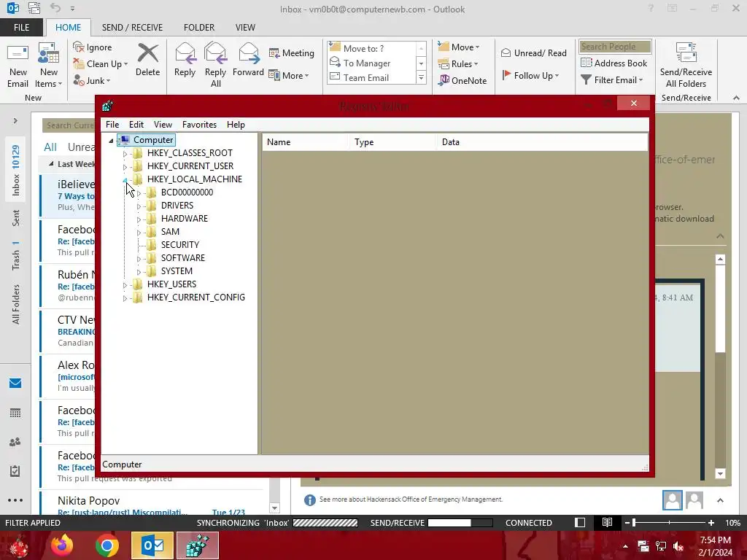Create a New Email in Outlook

(18, 65)
